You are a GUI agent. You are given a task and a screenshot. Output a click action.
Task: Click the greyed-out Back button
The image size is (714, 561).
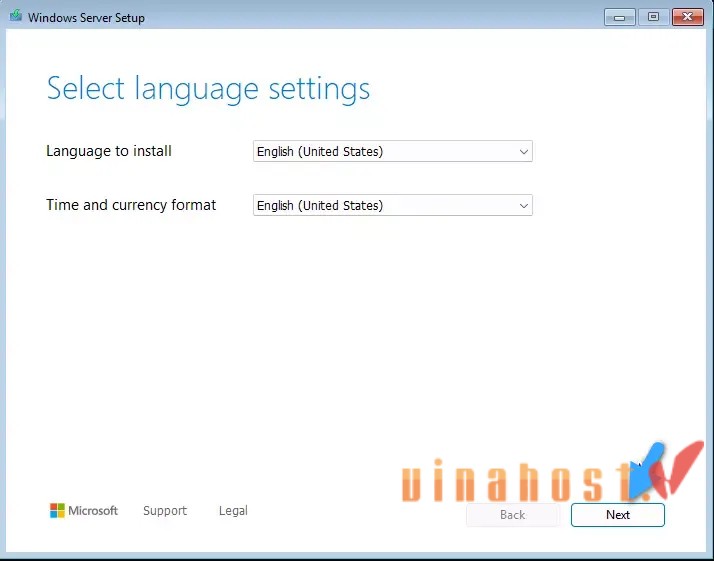[512, 515]
